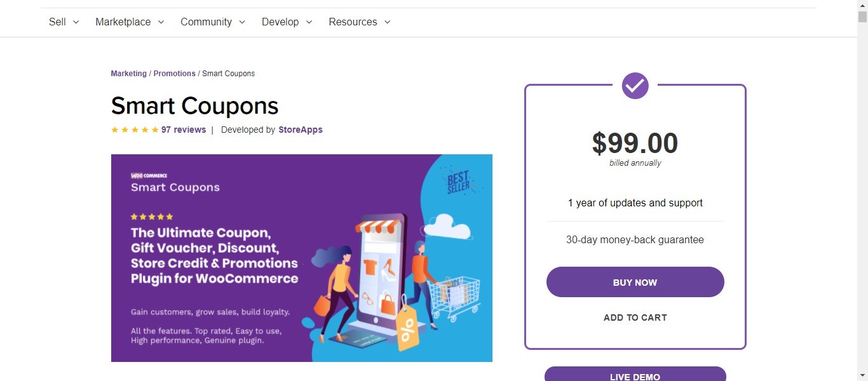
Task: Click the WooCommerce logo on the banner
Action: pos(149,175)
